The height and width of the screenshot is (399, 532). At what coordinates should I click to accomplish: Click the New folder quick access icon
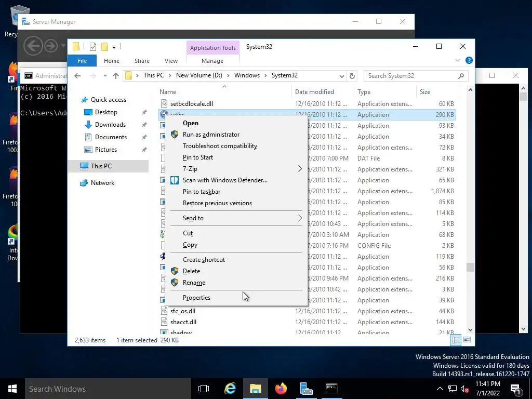tap(105, 47)
